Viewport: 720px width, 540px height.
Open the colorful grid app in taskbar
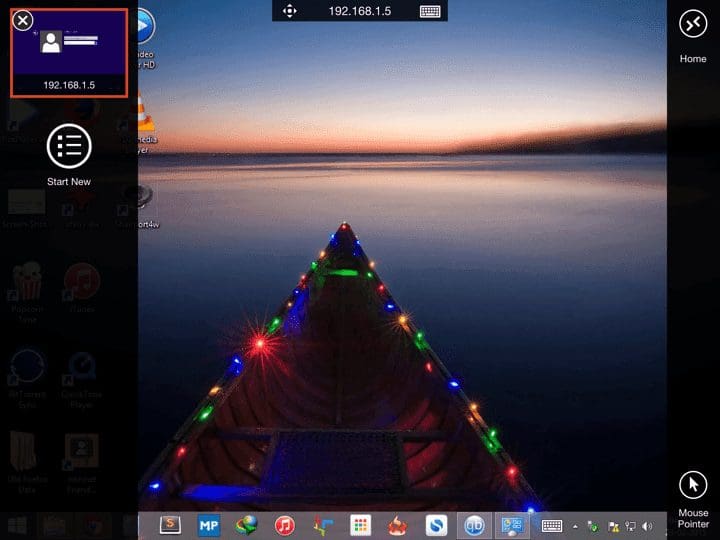click(360, 525)
